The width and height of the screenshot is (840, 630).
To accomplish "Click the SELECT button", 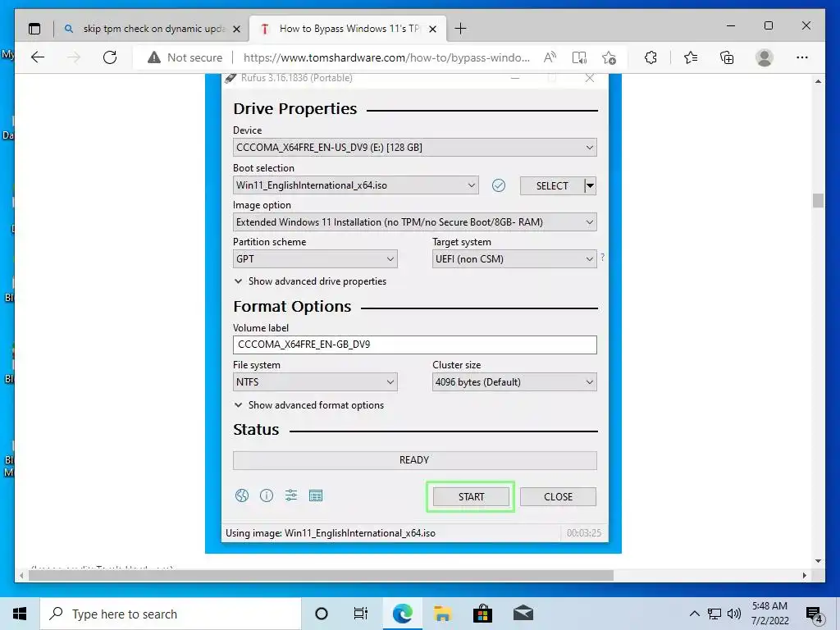I will (x=552, y=186).
